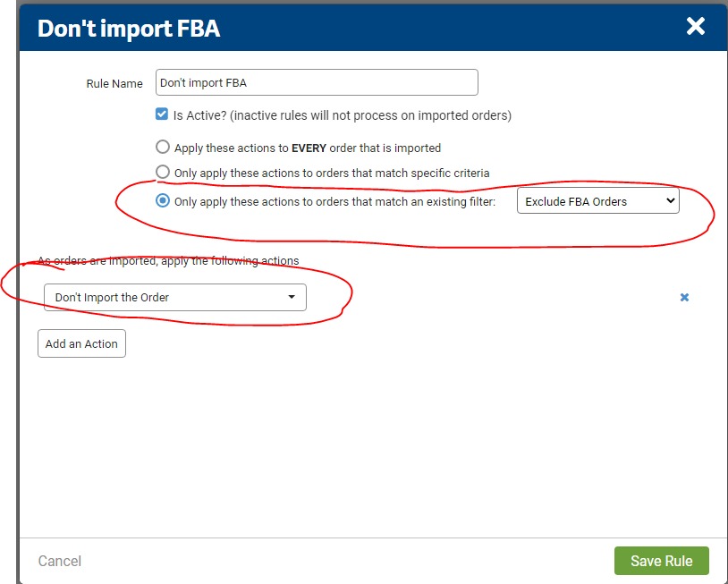Toggle the Is Active checkbox
Screen dimensions: 728x584
click(x=162, y=114)
